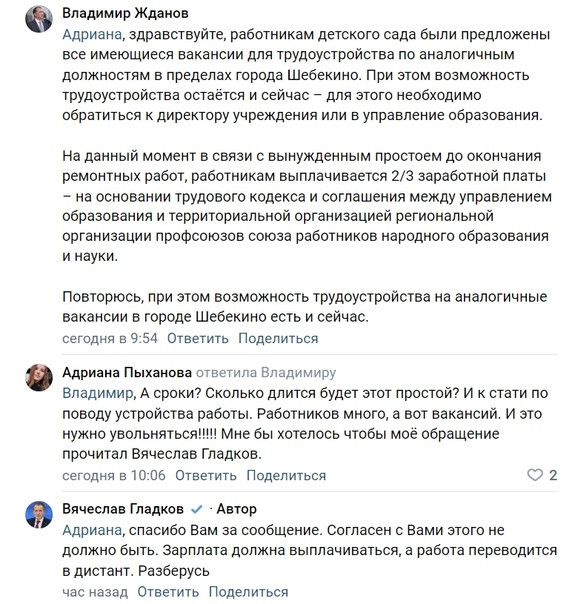Open Владимир Жданов's profile avatar
This screenshot has width=575, height=604.
pyautogui.click(x=39, y=19)
